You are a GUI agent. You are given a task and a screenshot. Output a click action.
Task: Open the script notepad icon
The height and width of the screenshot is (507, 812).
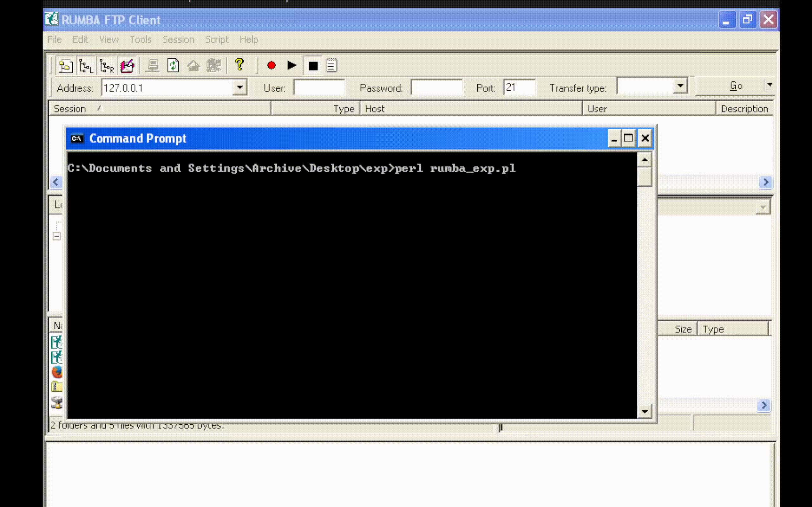(x=331, y=65)
